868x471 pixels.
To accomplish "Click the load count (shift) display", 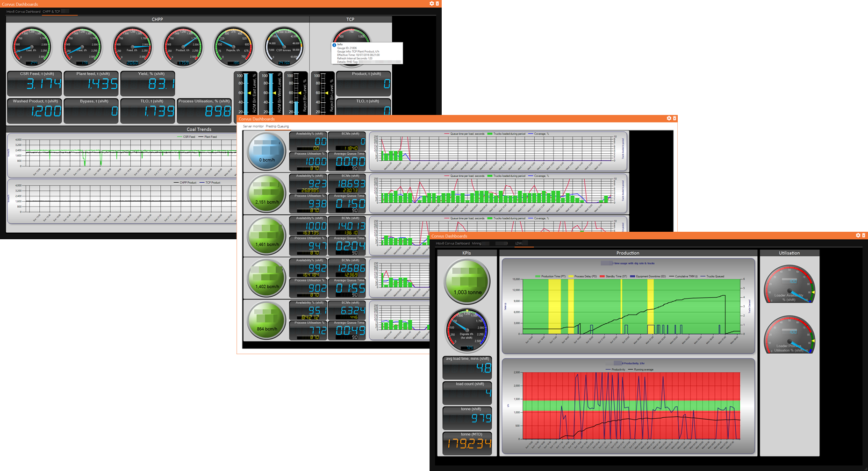I will click(467, 393).
